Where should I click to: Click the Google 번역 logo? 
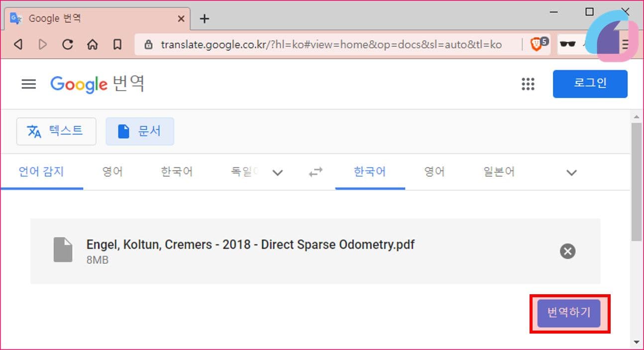click(98, 84)
